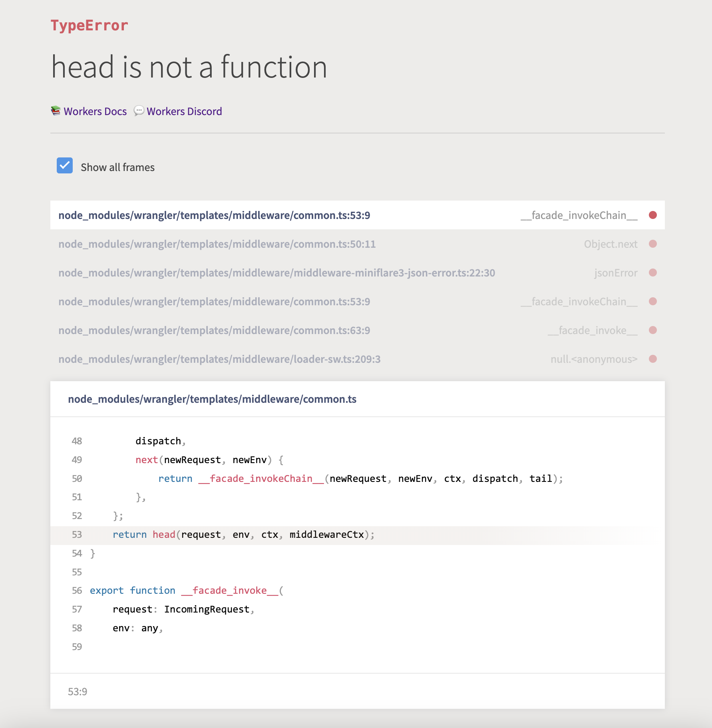Image resolution: width=712 pixels, height=728 pixels.
Task: Click the TypeError heading
Action: [89, 25]
